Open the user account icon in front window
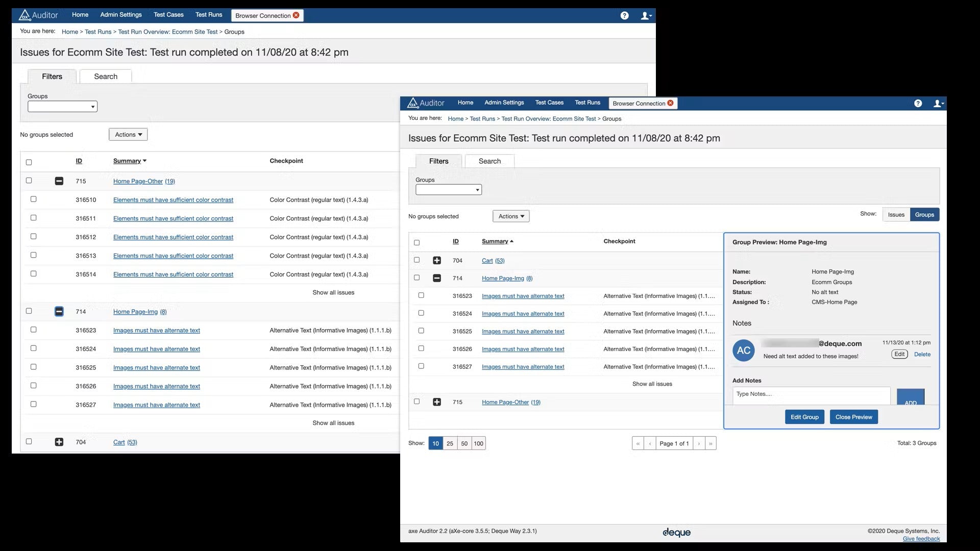 pyautogui.click(x=938, y=104)
